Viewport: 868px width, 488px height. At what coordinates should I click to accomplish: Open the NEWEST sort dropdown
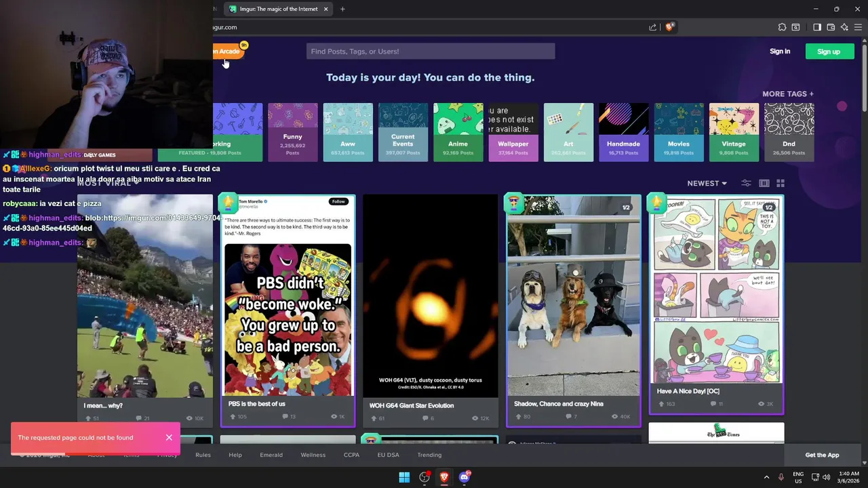[707, 183]
